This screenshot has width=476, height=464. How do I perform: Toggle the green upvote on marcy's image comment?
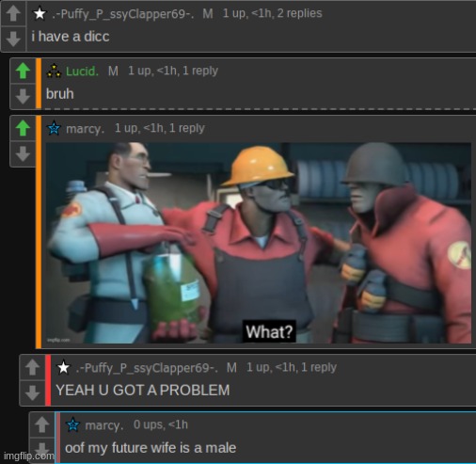23,128
